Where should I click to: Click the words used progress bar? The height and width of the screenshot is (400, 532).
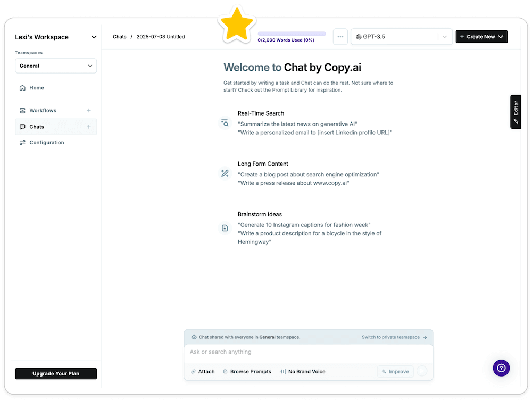(292, 34)
